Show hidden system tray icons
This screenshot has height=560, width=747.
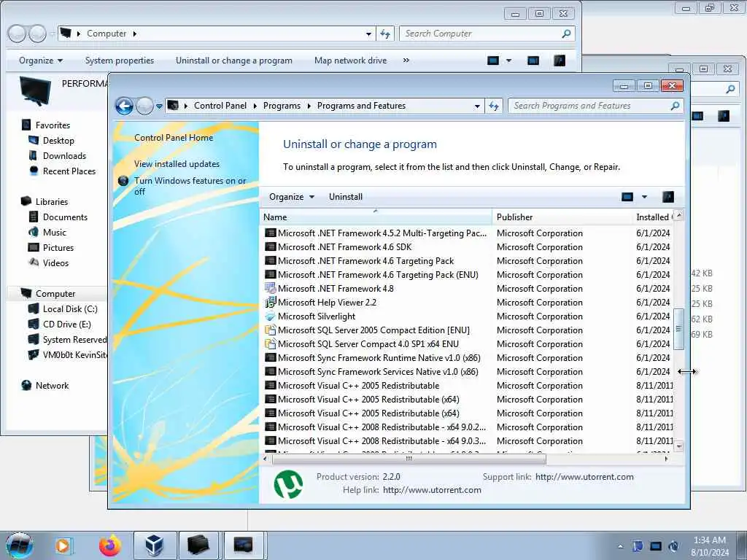(620, 546)
